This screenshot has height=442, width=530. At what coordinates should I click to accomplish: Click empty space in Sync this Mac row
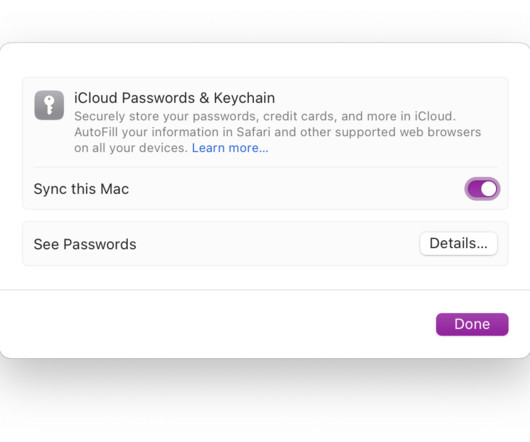tap(294, 189)
